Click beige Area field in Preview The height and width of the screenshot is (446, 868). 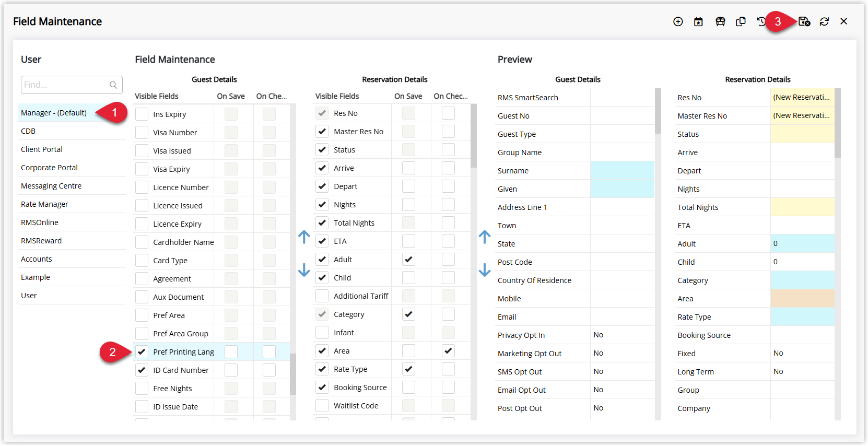[802, 298]
